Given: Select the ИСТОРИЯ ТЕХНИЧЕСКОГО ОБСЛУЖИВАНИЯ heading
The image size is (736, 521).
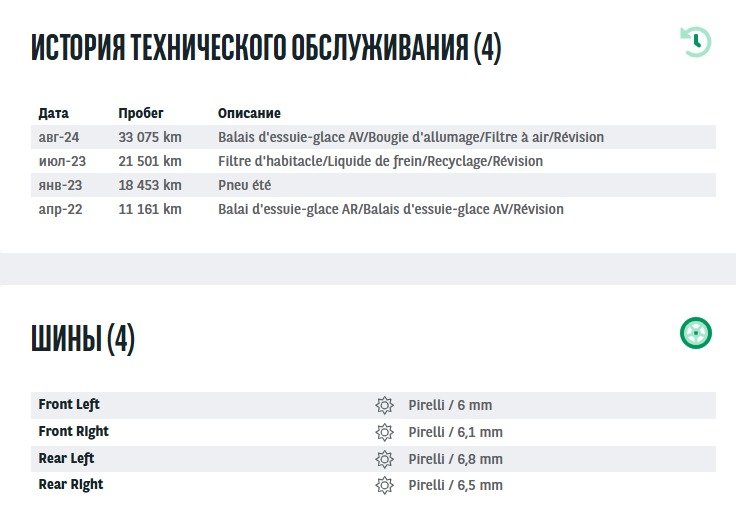Looking at the screenshot, I should pos(266,47).
